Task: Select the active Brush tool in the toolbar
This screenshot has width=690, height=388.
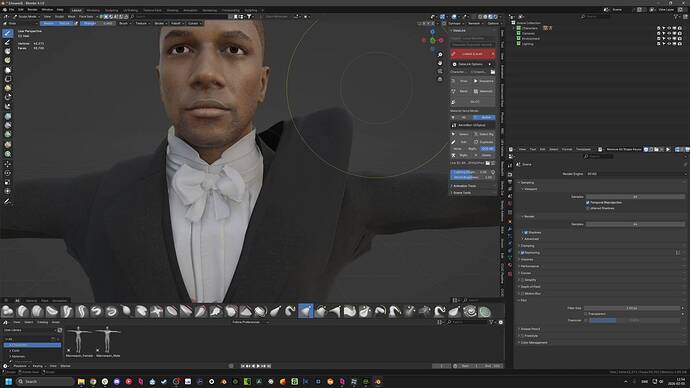Action: [7, 33]
